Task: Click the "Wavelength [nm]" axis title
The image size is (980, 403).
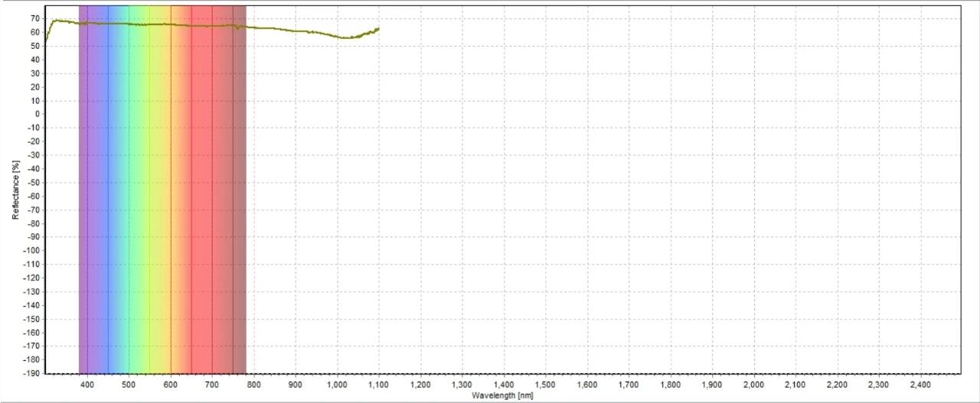Action: pyautogui.click(x=502, y=395)
